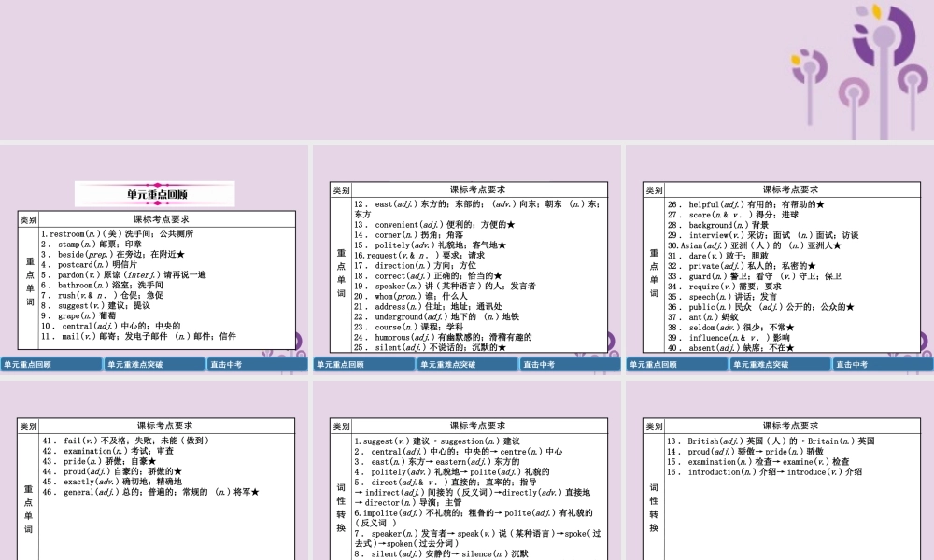Select the row '30.Asian(adj.)亚洲(人)的'
This screenshot has height=560, width=934.
pyautogui.click(x=754, y=245)
